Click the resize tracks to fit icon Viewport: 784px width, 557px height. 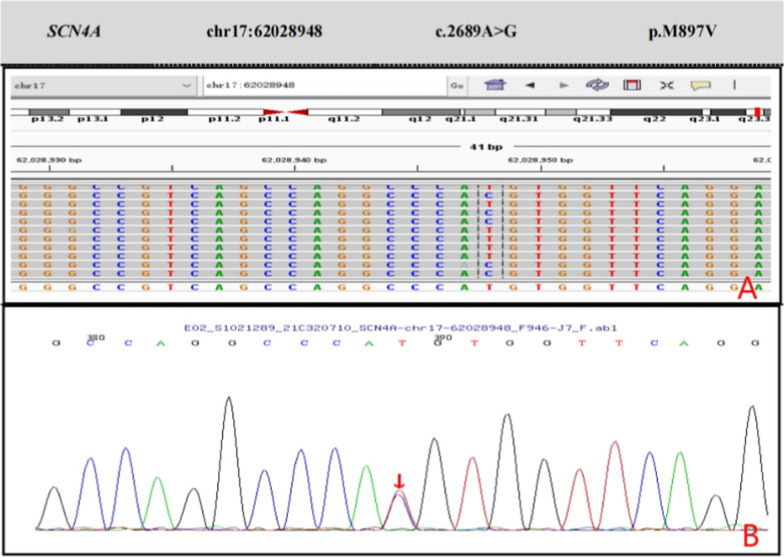[665, 85]
